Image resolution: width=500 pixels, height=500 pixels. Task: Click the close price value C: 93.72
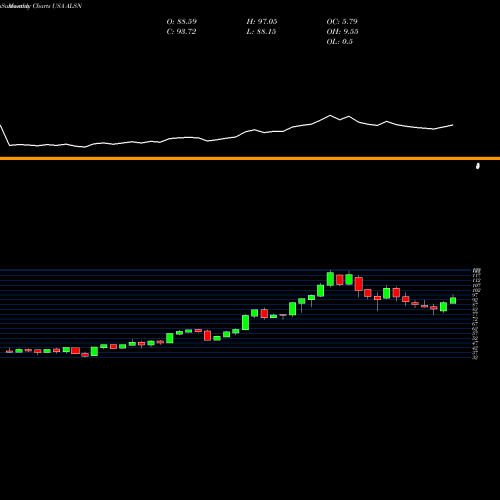[181, 32]
